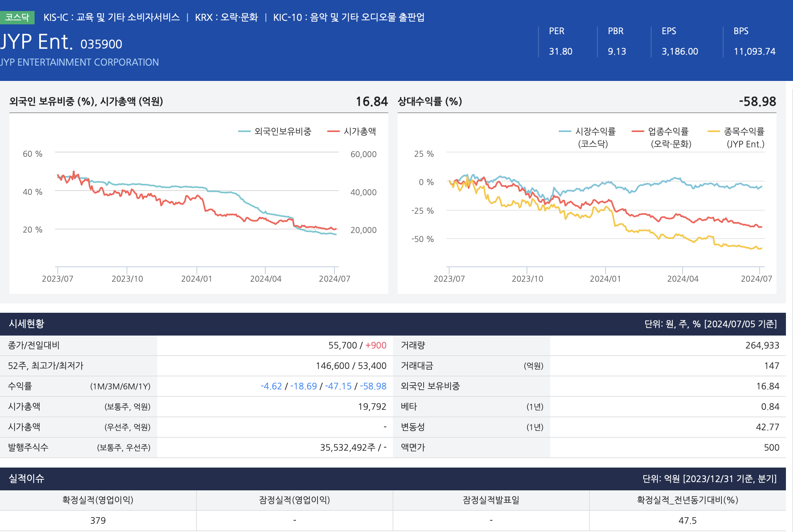This screenshot has height=532, width=793.
Task: Click 2024/04 marker on relative return chart
Action: 683,279
